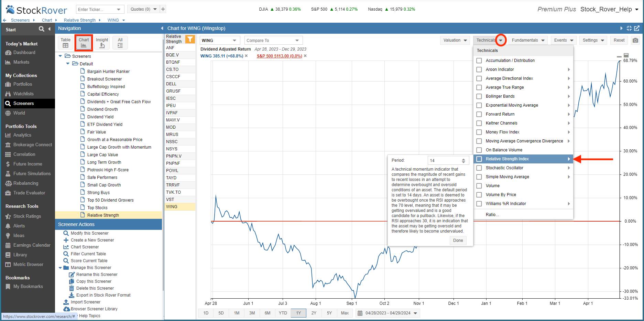Remove S&P 500 series with its X
The image size is (644, 321).
coord(305,56)
